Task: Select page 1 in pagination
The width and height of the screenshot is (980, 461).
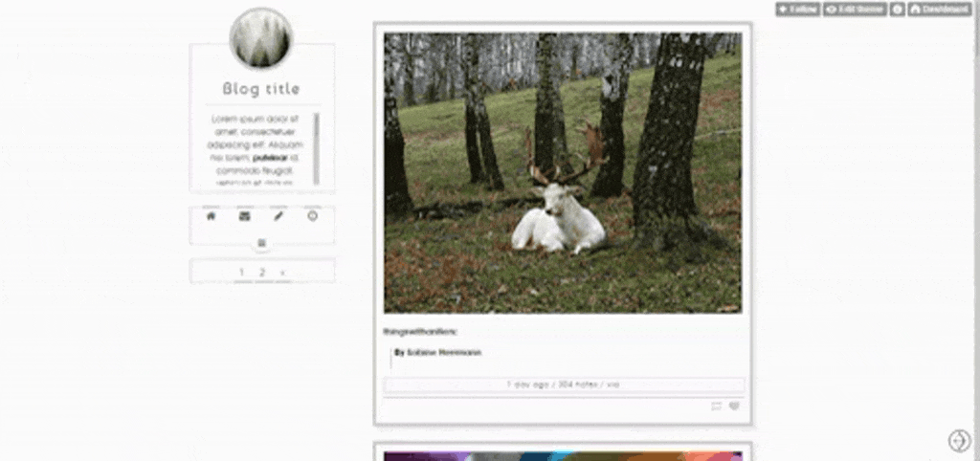Action: click(241, 273)
